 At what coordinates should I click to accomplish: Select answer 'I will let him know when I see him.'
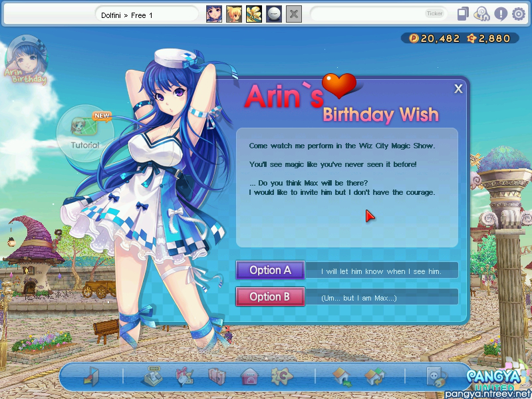(x=381, y=271)
